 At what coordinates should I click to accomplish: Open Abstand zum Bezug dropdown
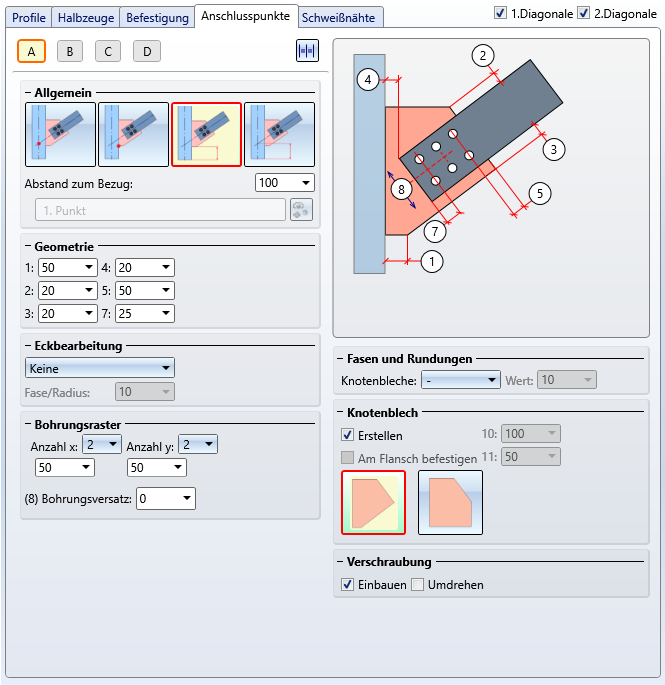285,183
